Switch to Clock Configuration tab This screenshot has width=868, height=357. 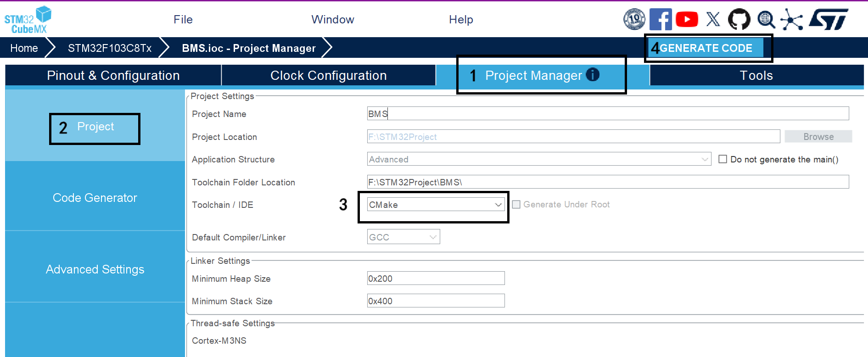[x=329, y=75]
